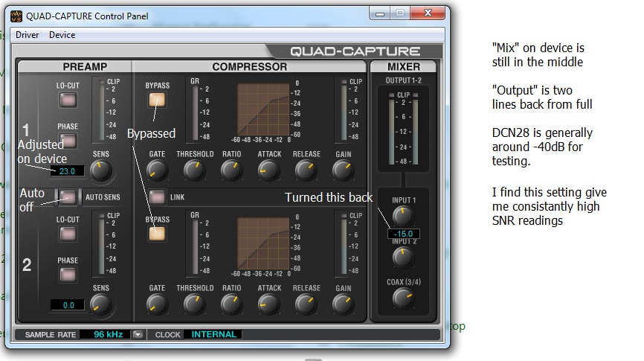
Task: Click channel 1 RELEASE knob
Action: point(306,170)
